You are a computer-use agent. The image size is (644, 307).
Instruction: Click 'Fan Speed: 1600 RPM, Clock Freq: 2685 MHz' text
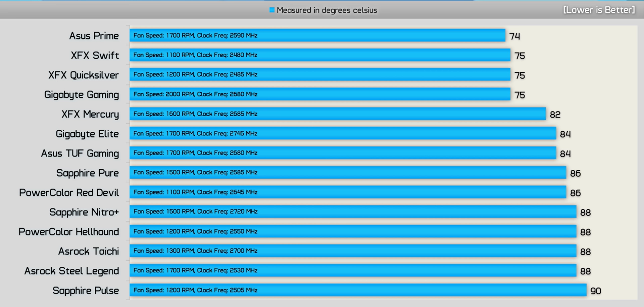pos(195,114)
